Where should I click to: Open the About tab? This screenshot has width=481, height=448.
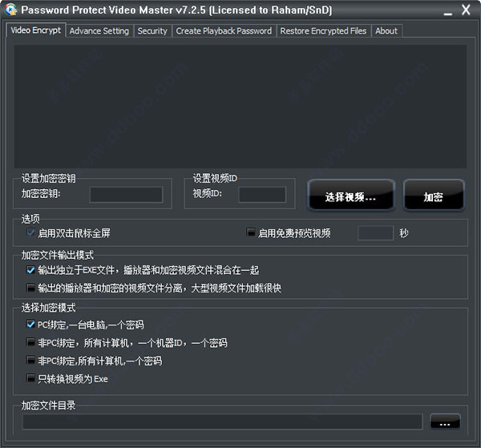(386, 31)
